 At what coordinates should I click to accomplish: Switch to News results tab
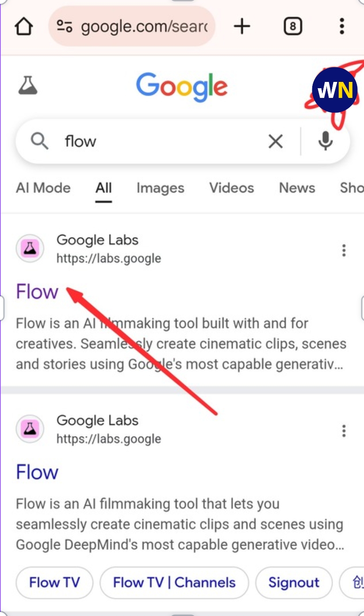(x=297, y=188)
